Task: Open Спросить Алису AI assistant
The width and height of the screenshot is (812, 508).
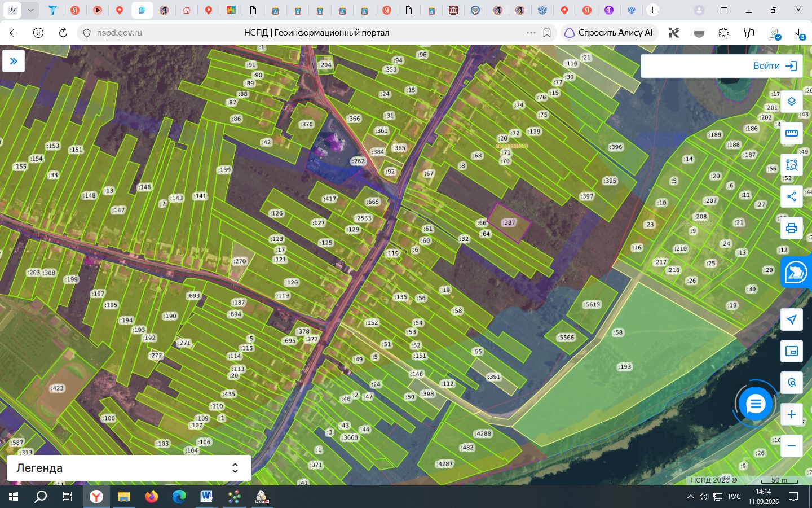Action: 609,33
